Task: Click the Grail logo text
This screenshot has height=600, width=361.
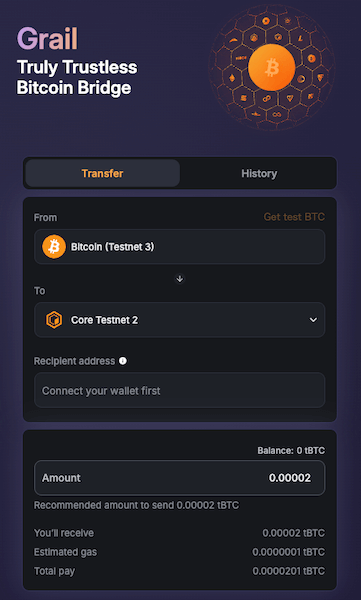Action: (47, 38)
